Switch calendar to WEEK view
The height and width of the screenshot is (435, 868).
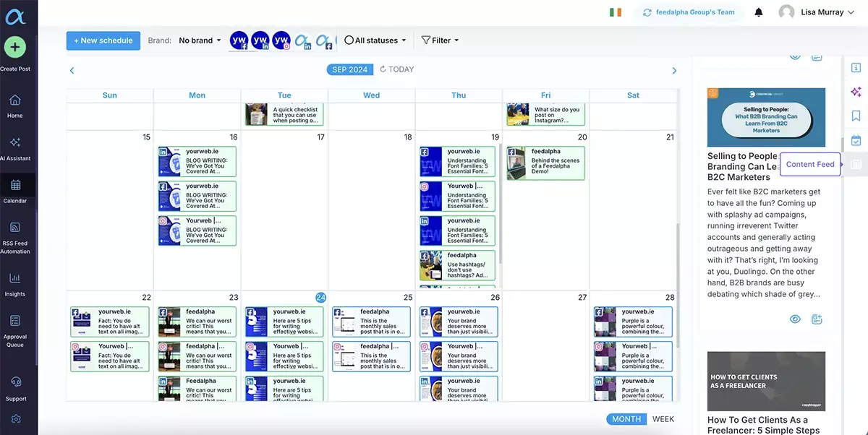click(663, 419)
